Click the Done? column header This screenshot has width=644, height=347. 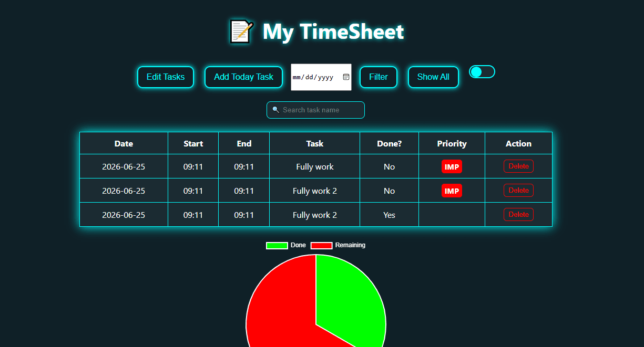pyautogui.click(x=389, y=143)
